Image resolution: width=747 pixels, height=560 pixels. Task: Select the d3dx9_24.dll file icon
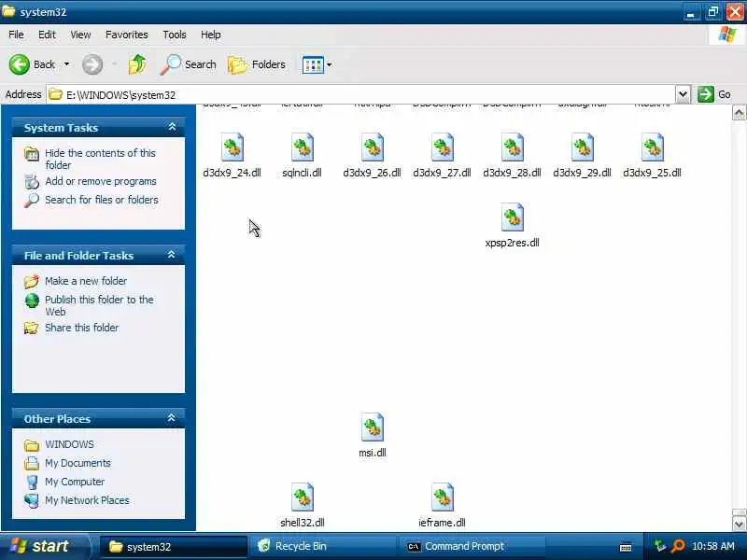(232, 147)
